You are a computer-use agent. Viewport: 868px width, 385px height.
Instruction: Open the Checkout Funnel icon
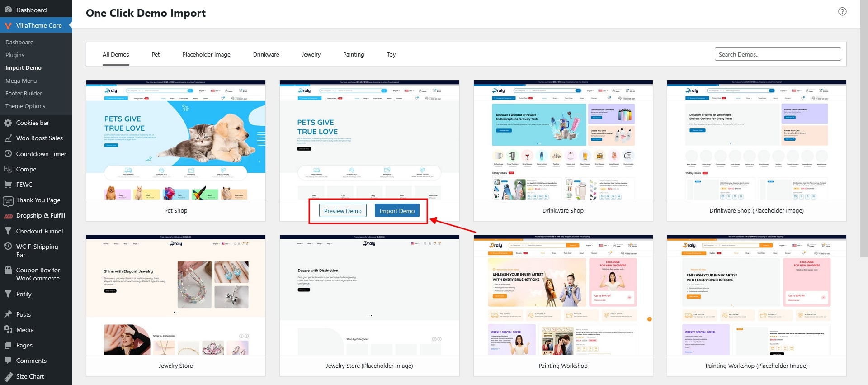(8, 231)
